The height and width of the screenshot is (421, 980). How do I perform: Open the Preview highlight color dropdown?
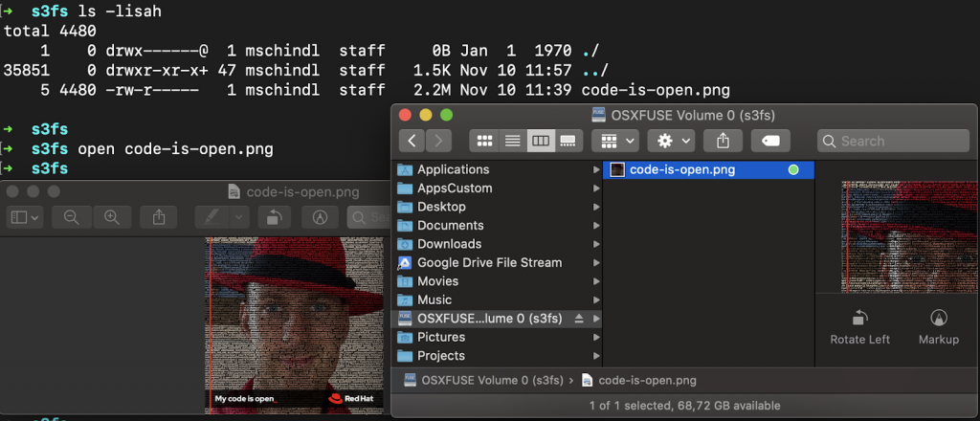(x=239, y=217)
